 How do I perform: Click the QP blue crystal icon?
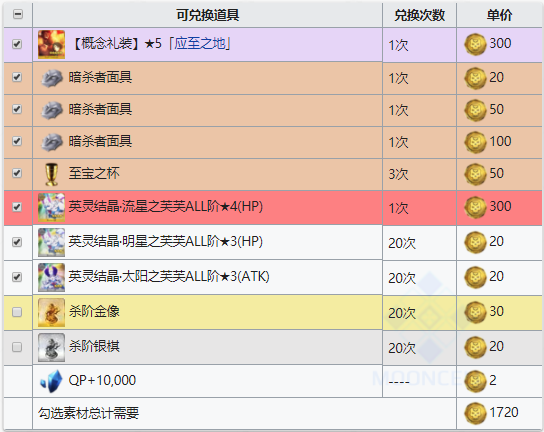51,381
